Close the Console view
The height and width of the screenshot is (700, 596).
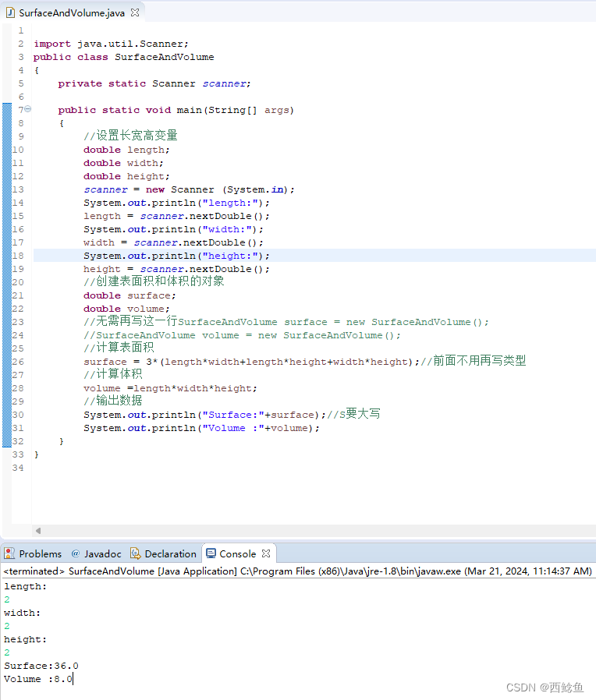266,553
